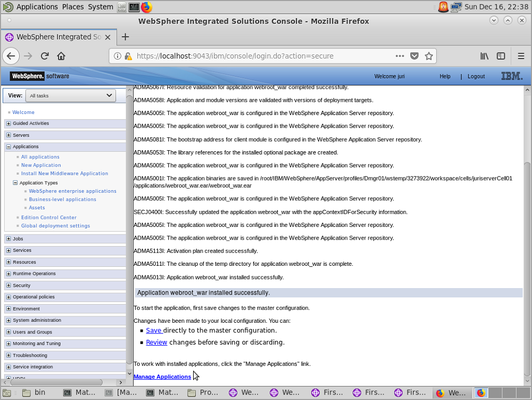Expand the Security section
The width and height of the screenshot is (532, 400).
(9, 285)
